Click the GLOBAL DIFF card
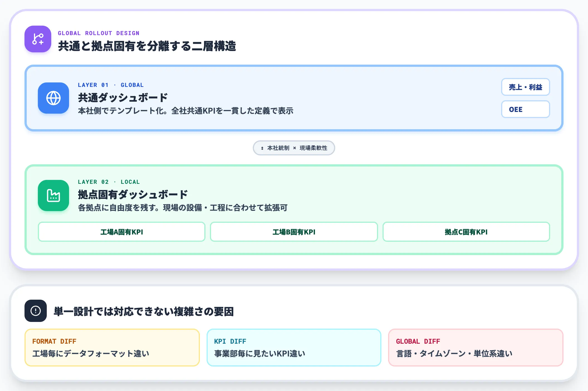 click(476, 348)
